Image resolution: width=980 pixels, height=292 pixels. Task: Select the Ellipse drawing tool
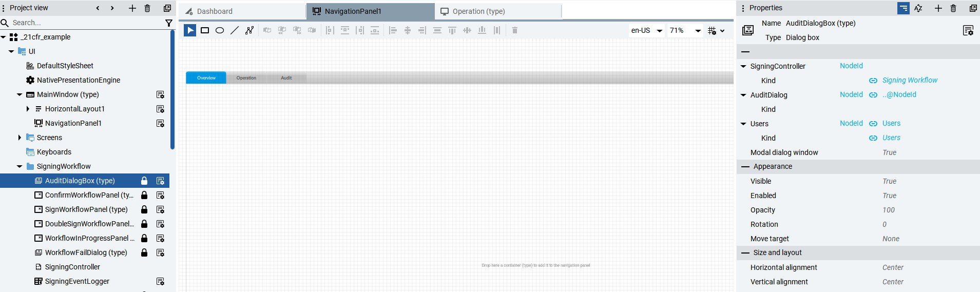[220, 30]
